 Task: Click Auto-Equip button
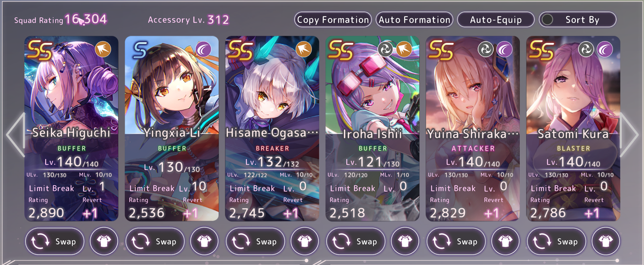(496, 20)
